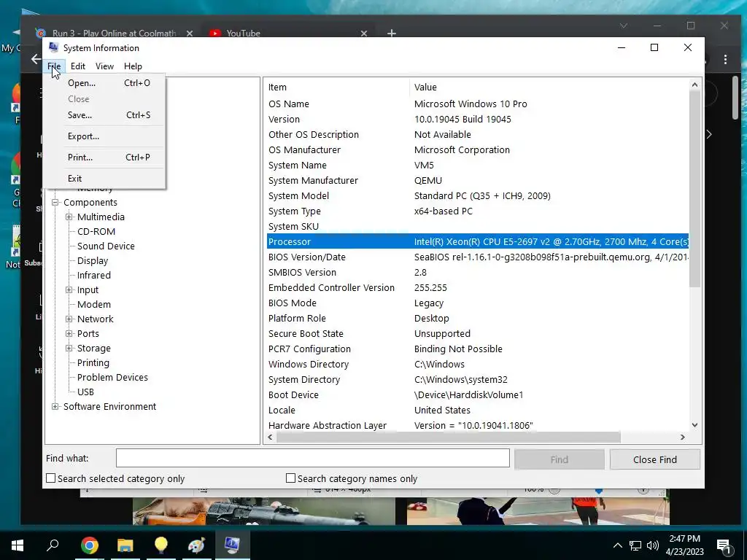Select the Processor row
The width and height of the screenshot is (747, 560).
477,241
